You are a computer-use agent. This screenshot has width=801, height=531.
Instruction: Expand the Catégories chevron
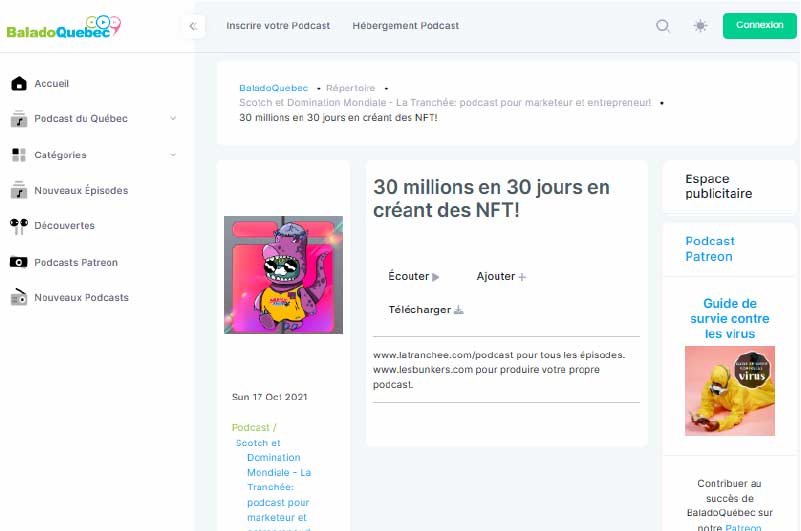pyautogui.click(x=173, y=155)
